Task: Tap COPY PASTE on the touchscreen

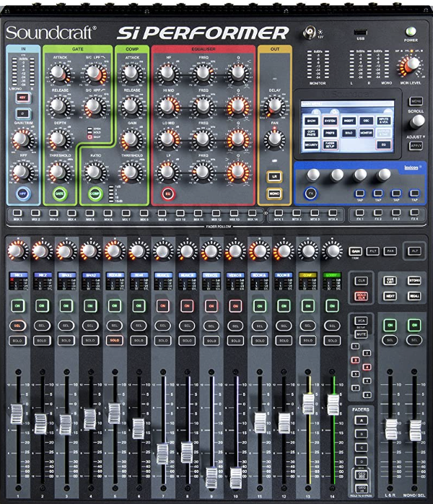Action: (311, 133)
